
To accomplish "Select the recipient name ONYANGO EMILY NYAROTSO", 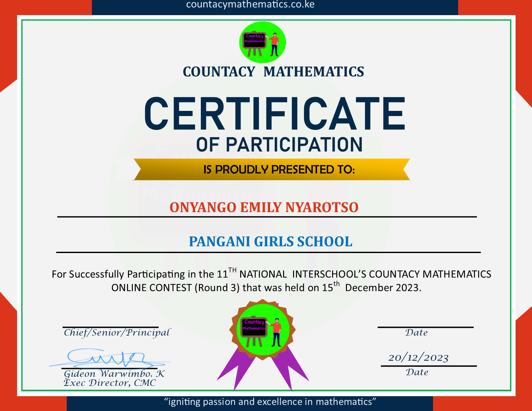I will pos(264,207).
